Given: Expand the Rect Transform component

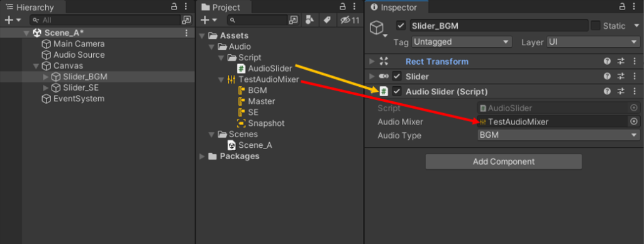Looking at the screenshot, I should [x=372, y=62].
